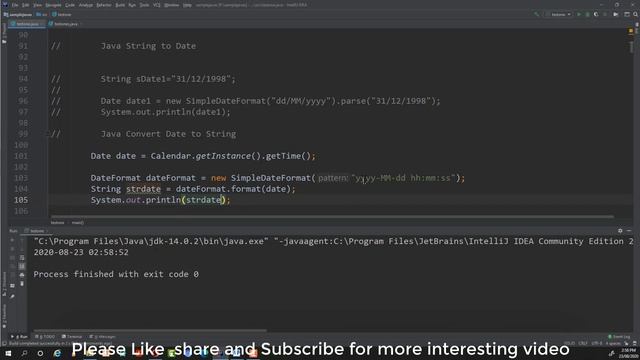This screenshot has height=360, width=640.
Task: Open the Help menu
Action: [x=187, y=5]
